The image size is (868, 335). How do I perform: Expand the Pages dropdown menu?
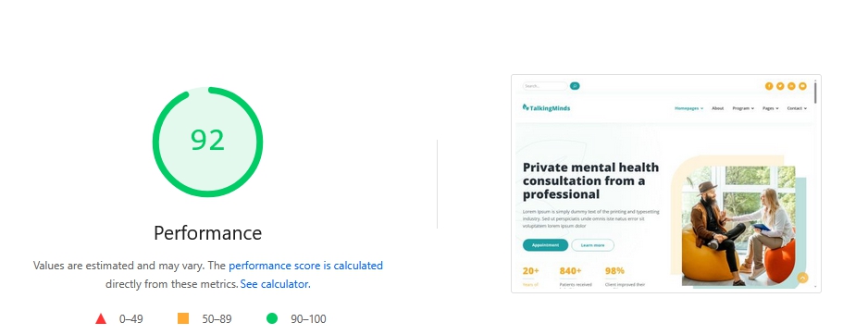tap(770, 108)
